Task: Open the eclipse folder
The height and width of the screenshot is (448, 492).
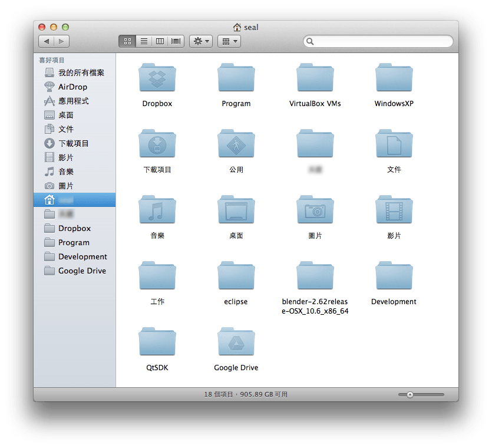Action: point(236,276)
